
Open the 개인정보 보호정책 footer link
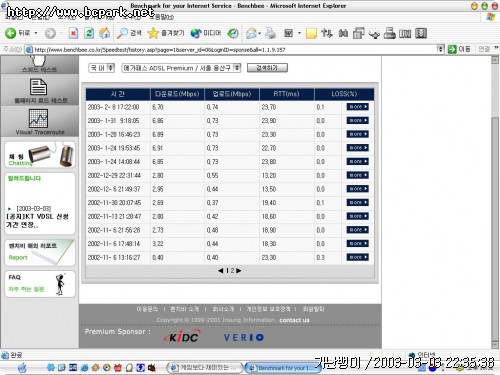pos(268,309)
